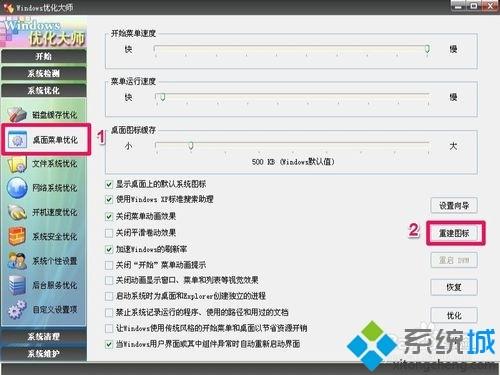Click the 500 KB (Windows默认值) value text
This screenshot has width=500, height=375.
293,162
